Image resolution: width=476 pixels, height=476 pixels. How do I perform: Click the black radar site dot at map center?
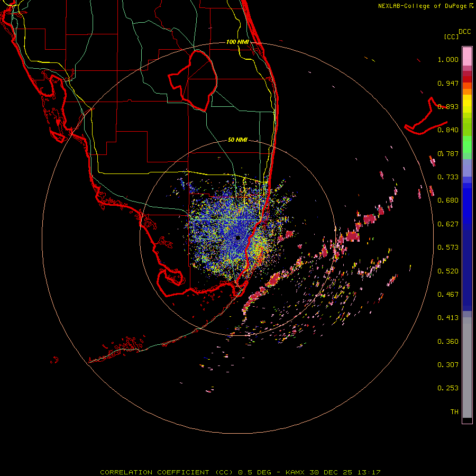click(237, 237)
